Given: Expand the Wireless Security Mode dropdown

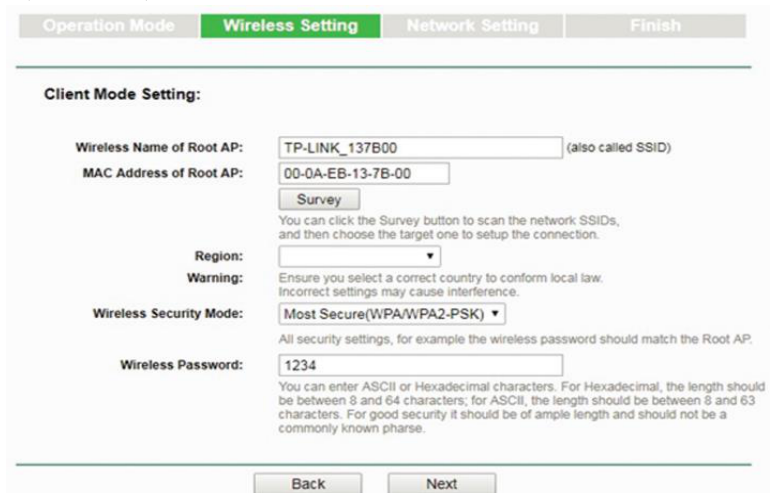Looking at the screenshot, I should [x=392, y=314].
